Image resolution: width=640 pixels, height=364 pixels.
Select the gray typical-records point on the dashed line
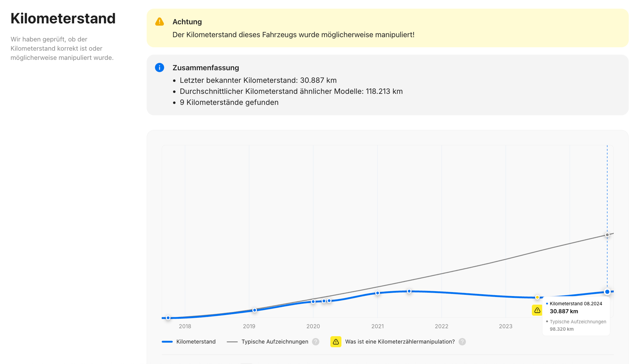[x=607, y=235]
